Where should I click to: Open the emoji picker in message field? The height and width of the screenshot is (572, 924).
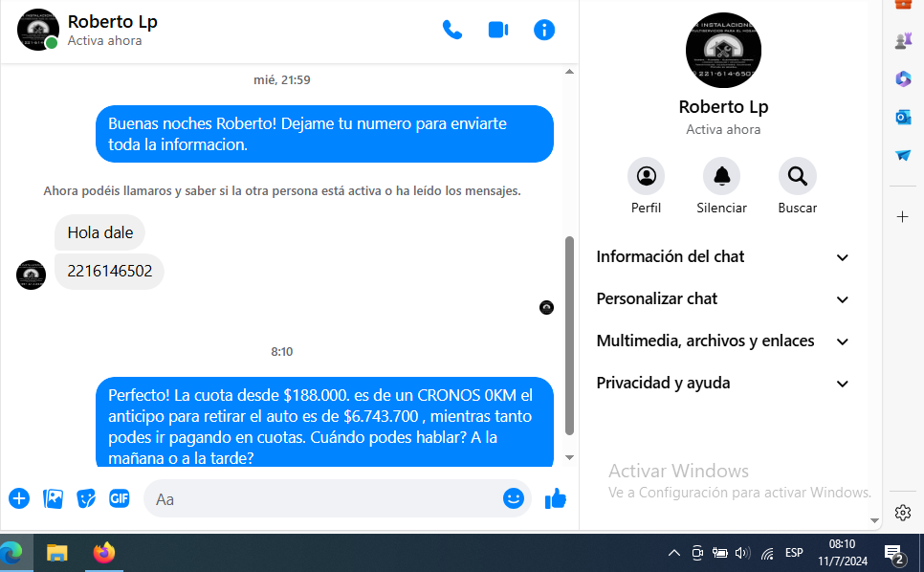point(514,498)
